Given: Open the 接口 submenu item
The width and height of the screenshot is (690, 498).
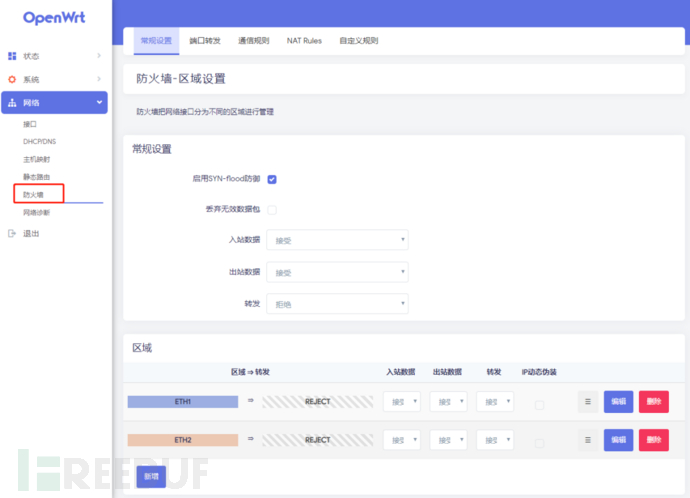Looking at the screenshot, I should tap(30, 124).
